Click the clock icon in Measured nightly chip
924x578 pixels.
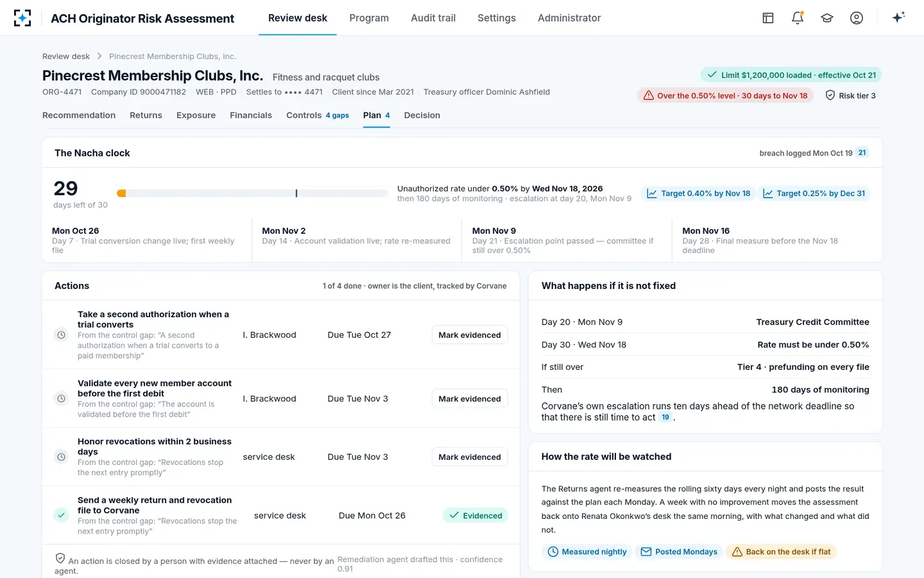point(553,552)
